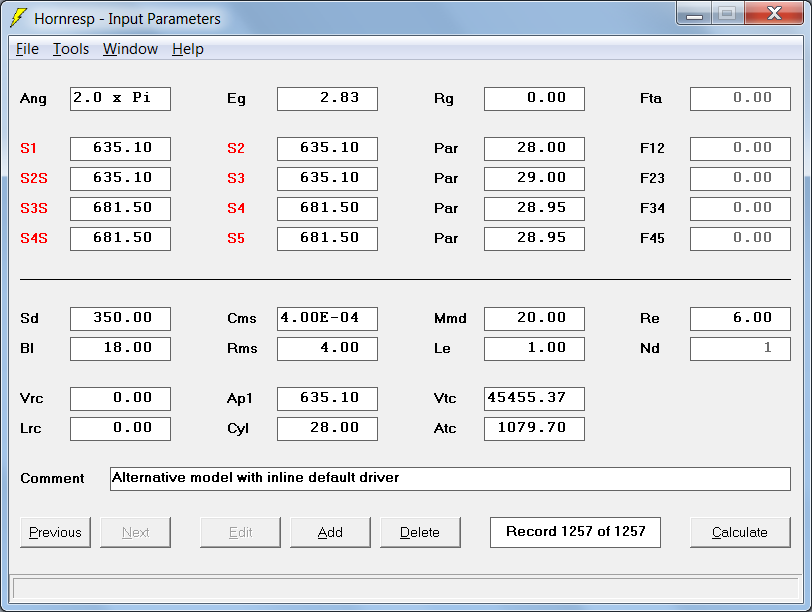Select the Vrc input field
The width and height of the screenshot is (812, 612).
[x=120, y=399]
